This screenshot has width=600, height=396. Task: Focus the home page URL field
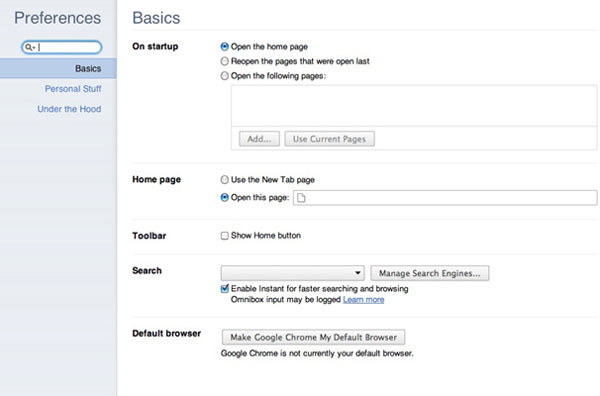(445, 198)
